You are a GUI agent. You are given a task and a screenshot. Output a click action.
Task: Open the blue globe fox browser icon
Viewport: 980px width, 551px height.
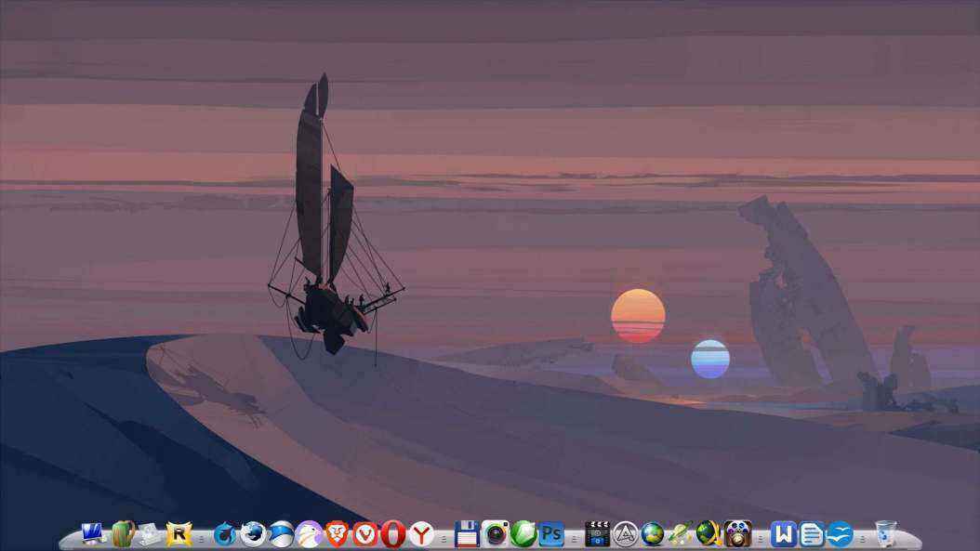coord(253,535)
